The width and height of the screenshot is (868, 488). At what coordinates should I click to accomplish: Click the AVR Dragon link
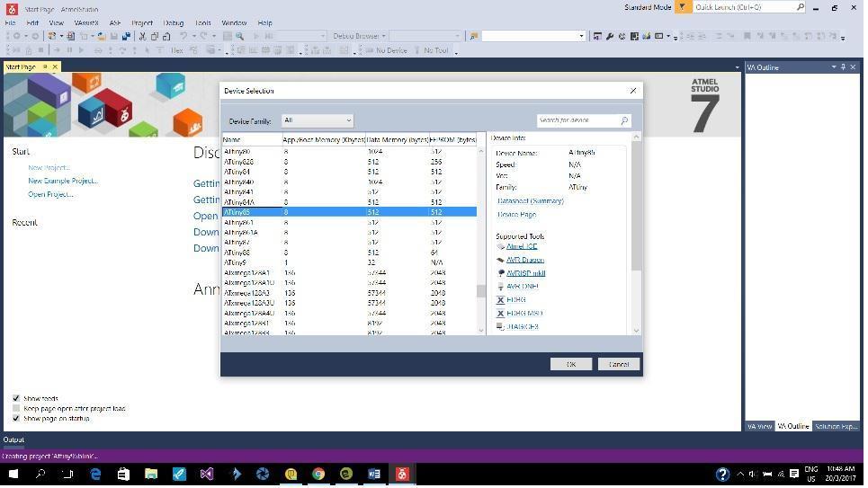point(524,260)
